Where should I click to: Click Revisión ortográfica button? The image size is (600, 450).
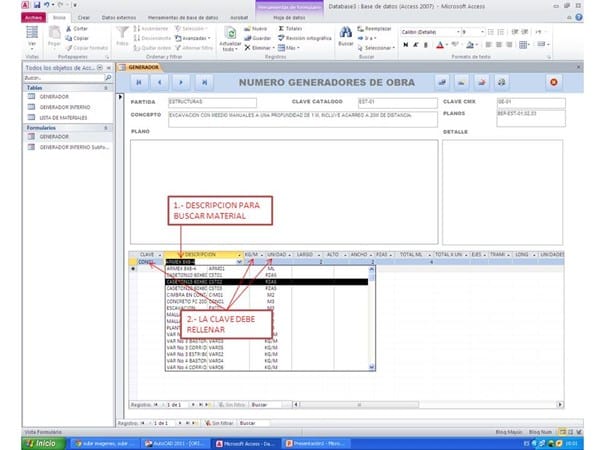(305, 38)
